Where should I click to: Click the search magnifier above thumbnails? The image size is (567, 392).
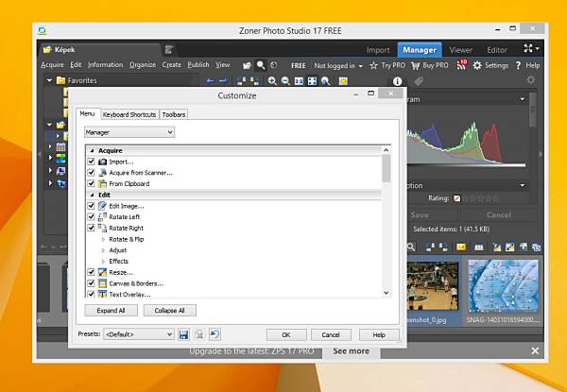[411, 247]
